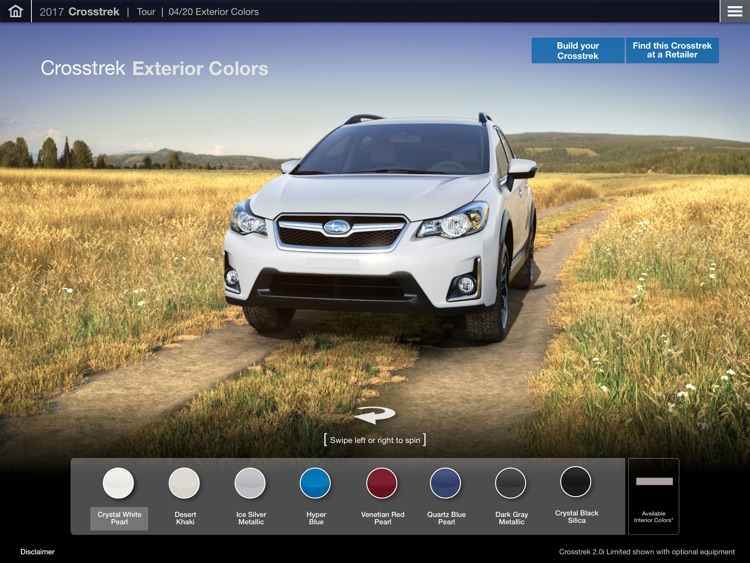Go to the home screen icon
The height and width of the screenshot is (563, 750).
[x=15, y=11]
